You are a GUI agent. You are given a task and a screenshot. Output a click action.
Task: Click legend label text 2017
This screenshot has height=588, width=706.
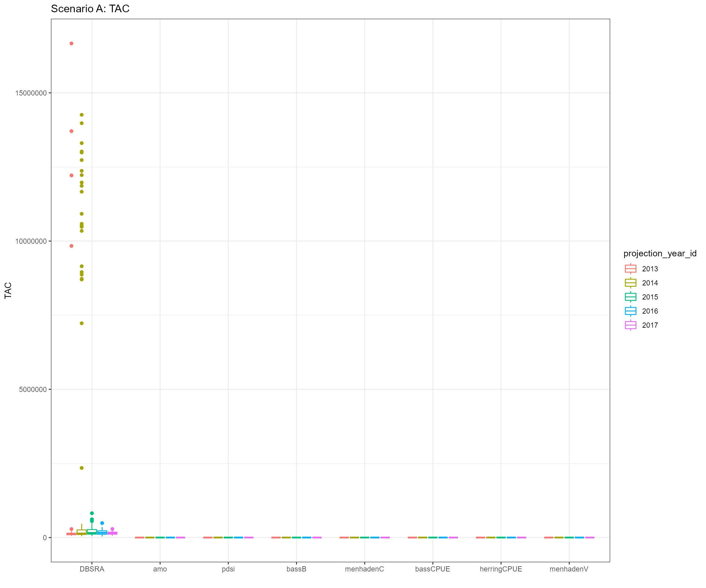(650, 325)
